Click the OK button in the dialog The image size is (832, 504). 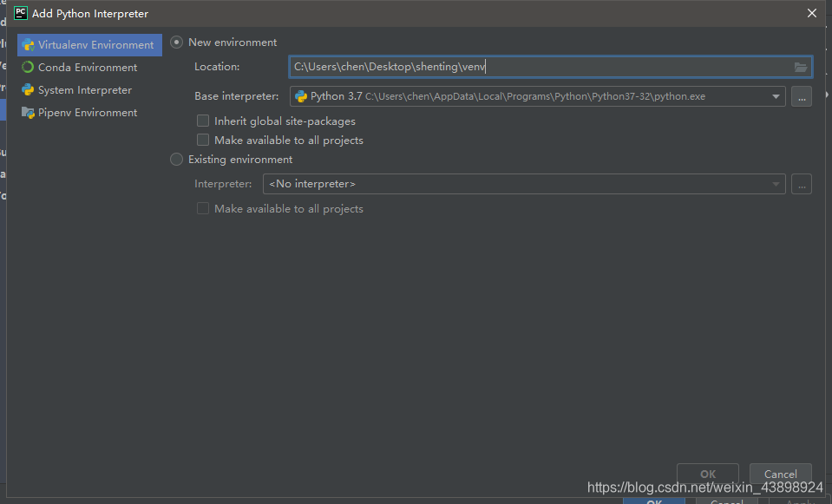[708, 474]
